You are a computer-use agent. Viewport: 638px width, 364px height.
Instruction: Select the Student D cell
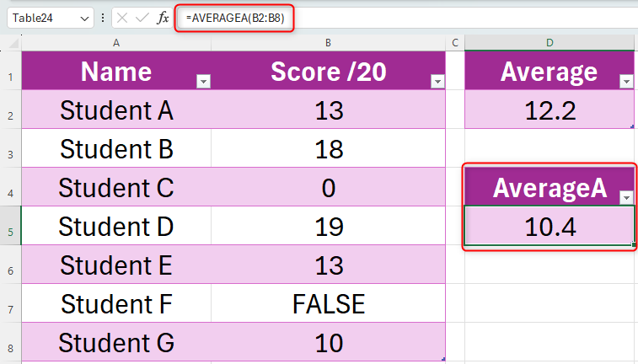[116, 225]
